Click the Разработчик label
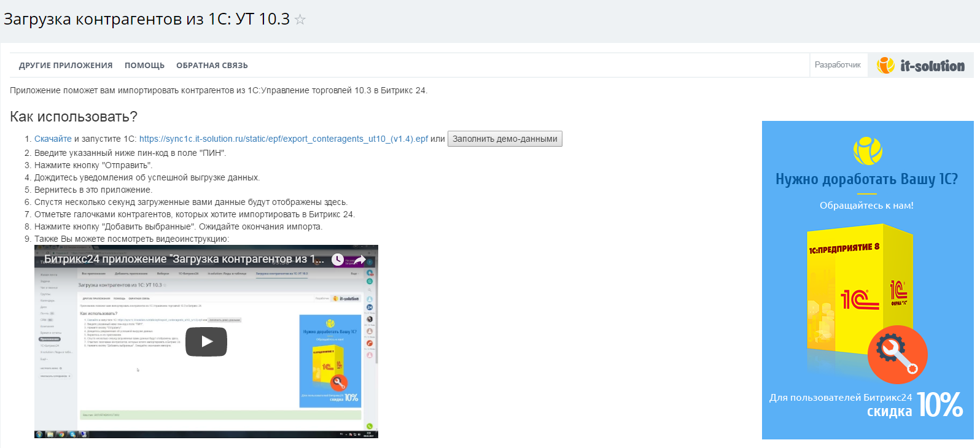This screenshot has width=980, height=448. (x=838, y=65)
